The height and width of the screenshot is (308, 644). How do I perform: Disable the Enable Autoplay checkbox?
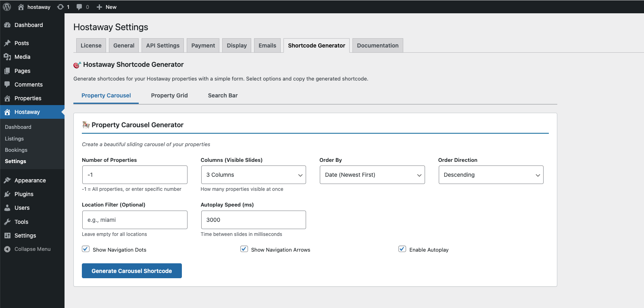(402, 249)
